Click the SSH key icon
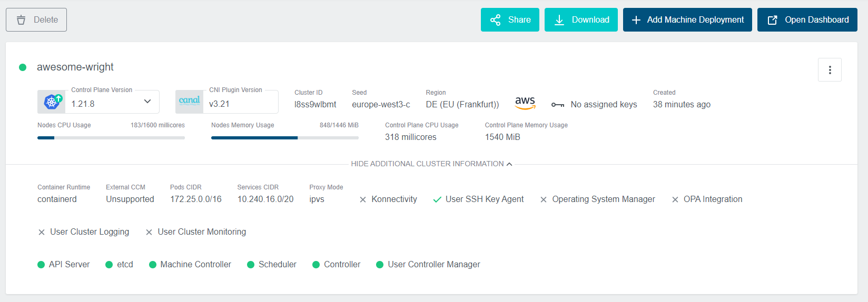Image resolution: width=868 pixels, height=302 pixels. pos(557,105)
